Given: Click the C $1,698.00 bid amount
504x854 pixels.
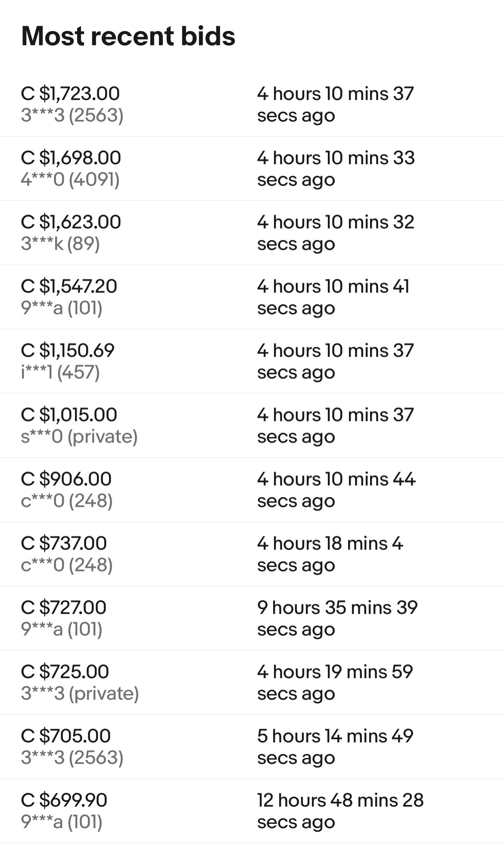Looking at the screenshot, I should pos(71,158).
